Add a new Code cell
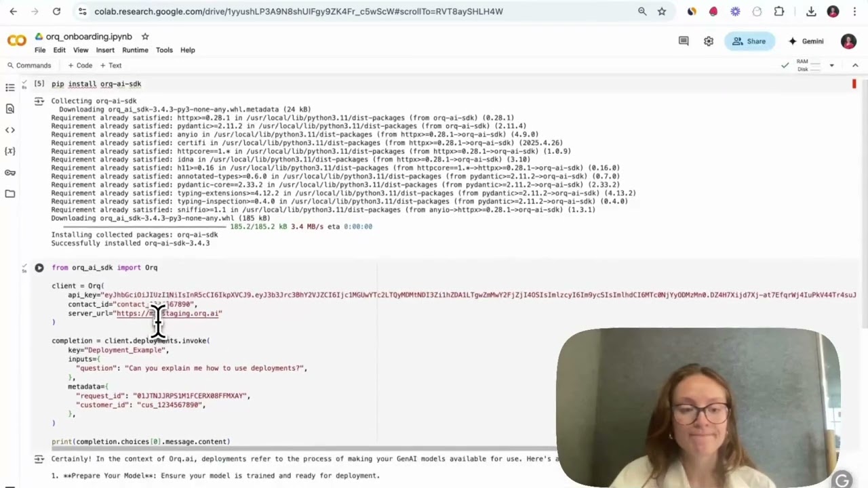868x488 pixels. point(80,66)
